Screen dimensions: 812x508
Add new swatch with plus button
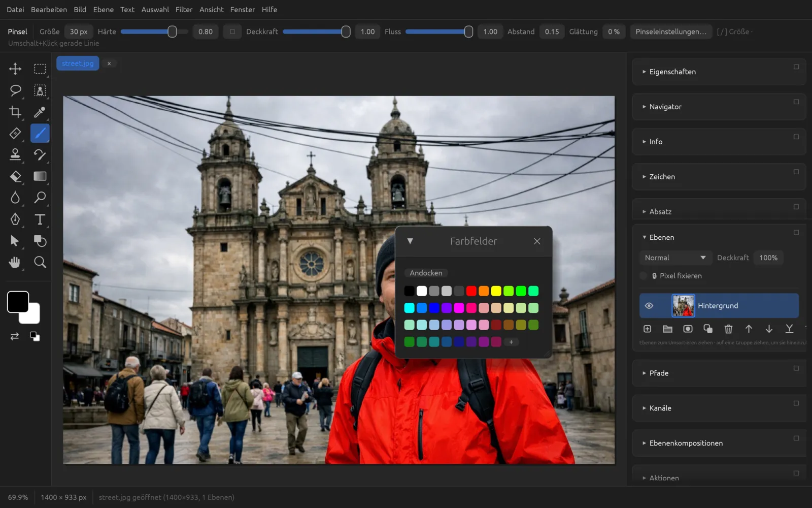511,342
